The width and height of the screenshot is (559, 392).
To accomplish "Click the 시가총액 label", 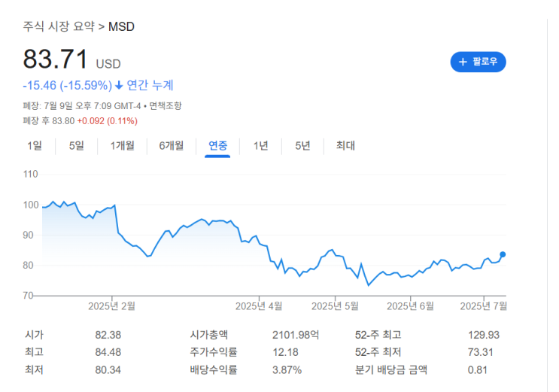I will tap(209, 335).
